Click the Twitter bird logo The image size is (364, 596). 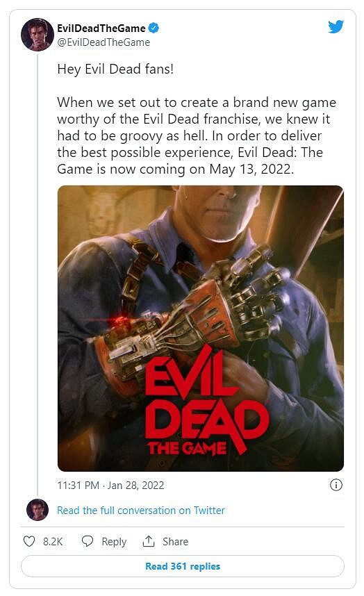click(336, 26)
